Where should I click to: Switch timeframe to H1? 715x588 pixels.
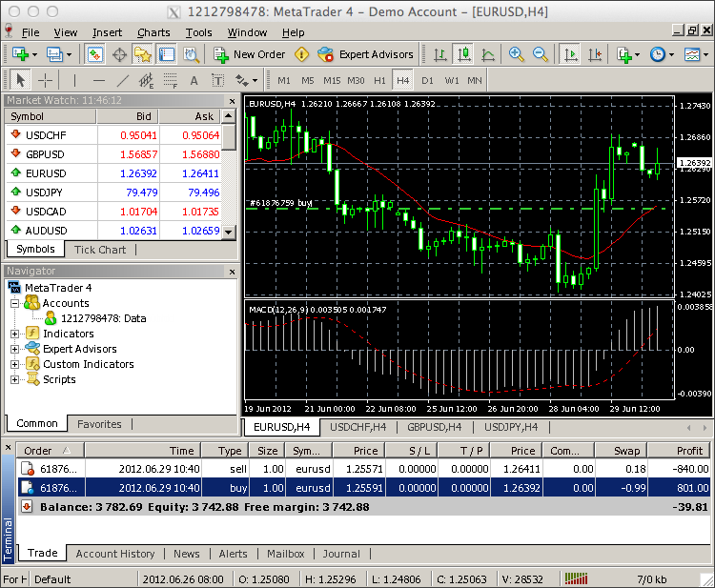379,81
